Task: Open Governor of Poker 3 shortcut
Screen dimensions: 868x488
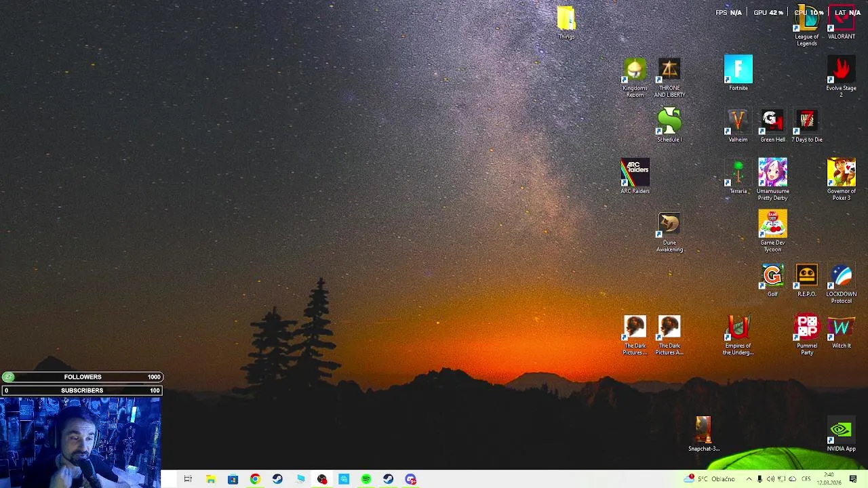Action: tap(841, 180)
